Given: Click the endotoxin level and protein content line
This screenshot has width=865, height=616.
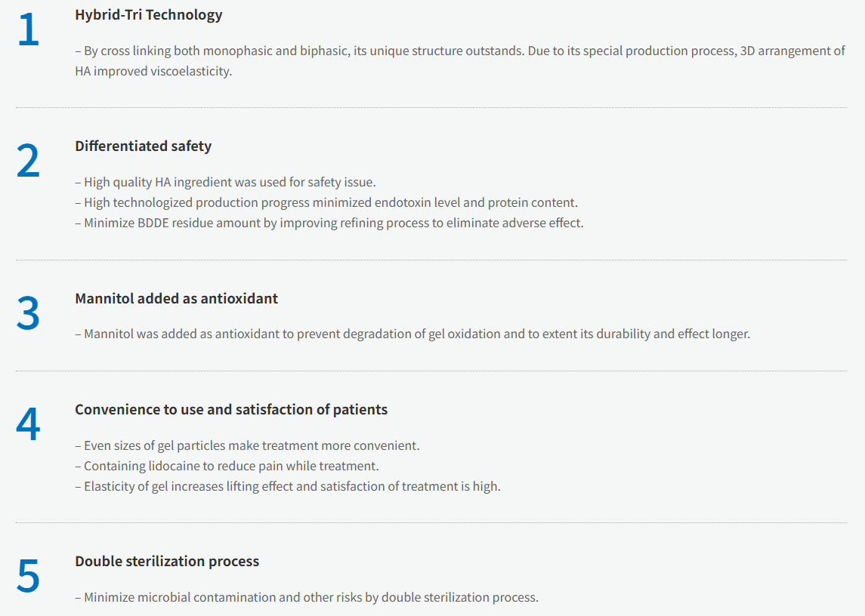Looking at the screenshot, I should [326, 203].
